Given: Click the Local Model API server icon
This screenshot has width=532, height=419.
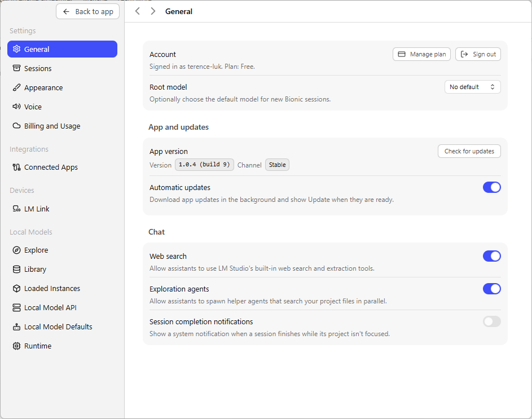Looking at the screenshot, I should 16,308.
